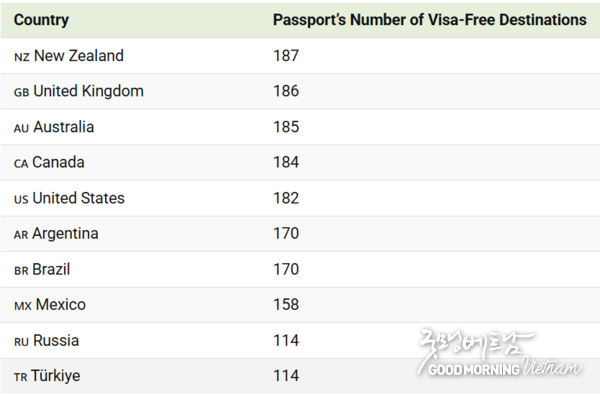Click the BR flag code icon
Viewport: 600px width, 394px height.
tap(21, 271)
